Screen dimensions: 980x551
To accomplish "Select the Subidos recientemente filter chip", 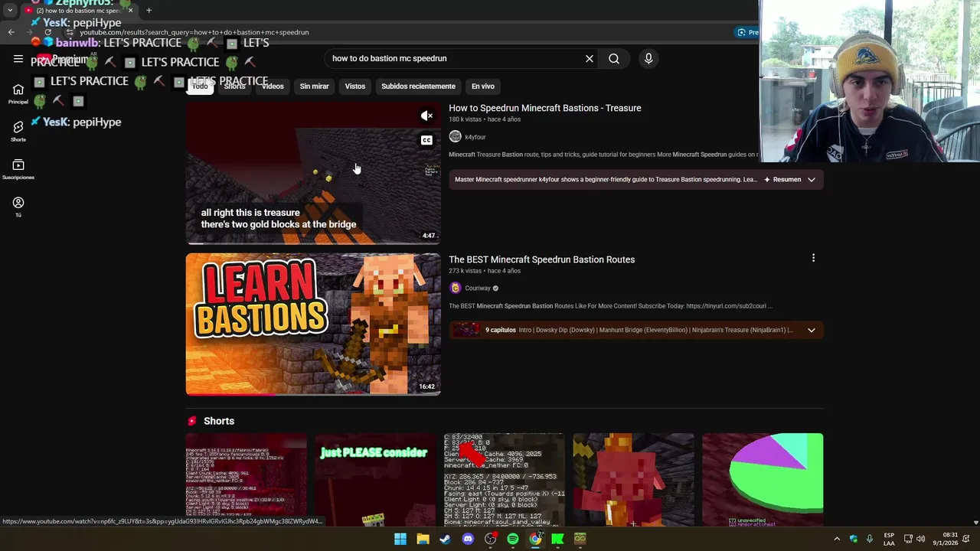I will [x=418, y=86].
